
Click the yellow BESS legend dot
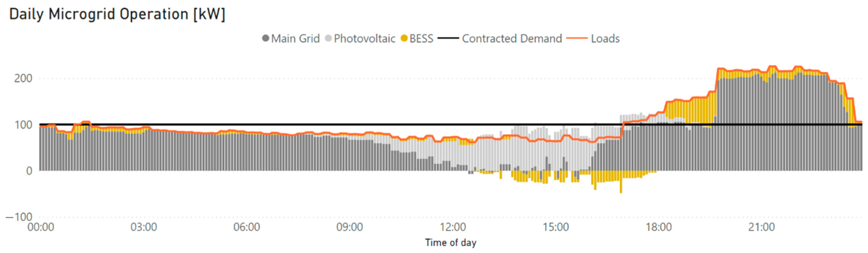[x=404, y=38]
